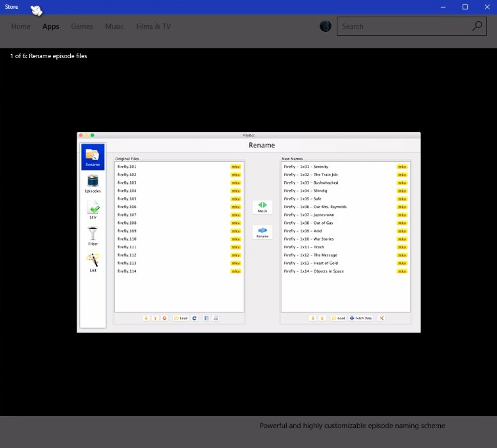Click the green zoom dot of FileBot window
Viewport: 497px width, 448px height.
click(92, 135)
